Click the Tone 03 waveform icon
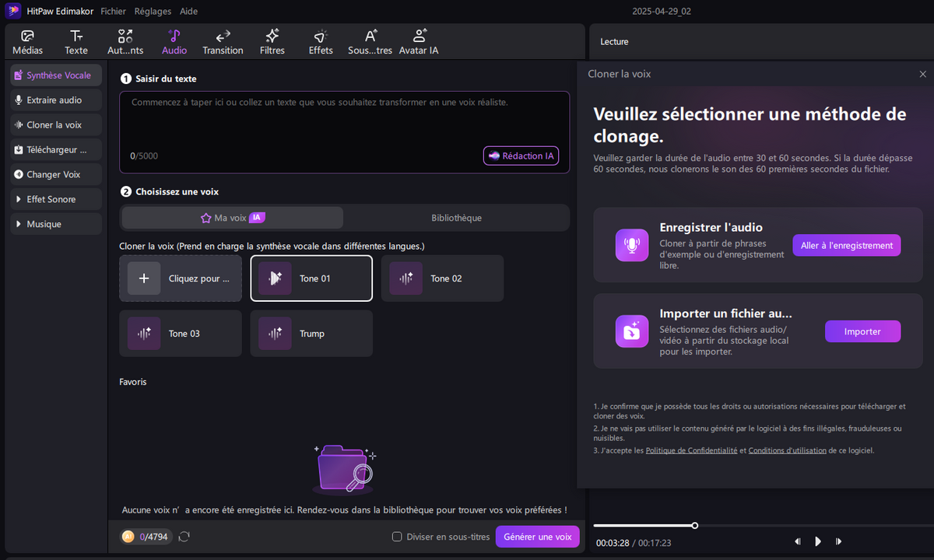The height and width of the screenshot is (560, 934). point(144,334)
